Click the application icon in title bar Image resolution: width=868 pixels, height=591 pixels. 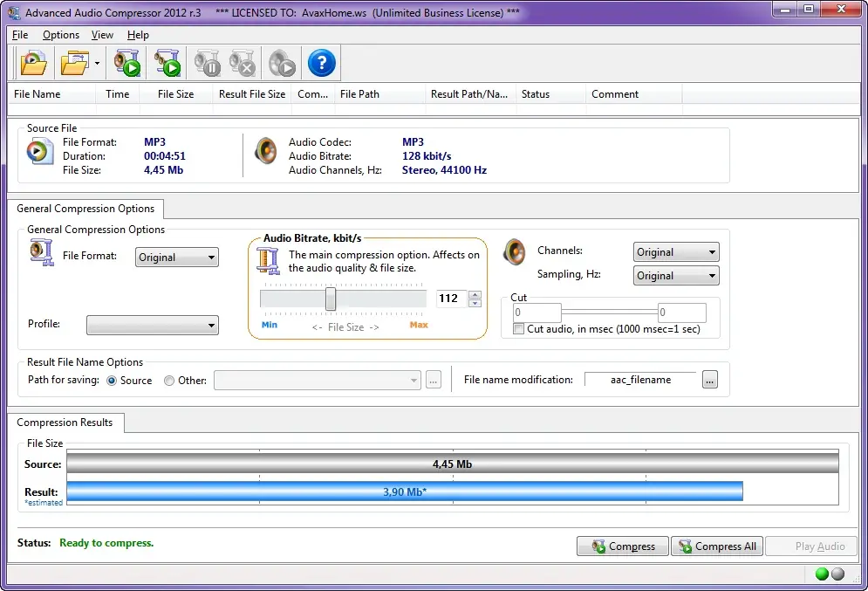click(x=14, y=12)
